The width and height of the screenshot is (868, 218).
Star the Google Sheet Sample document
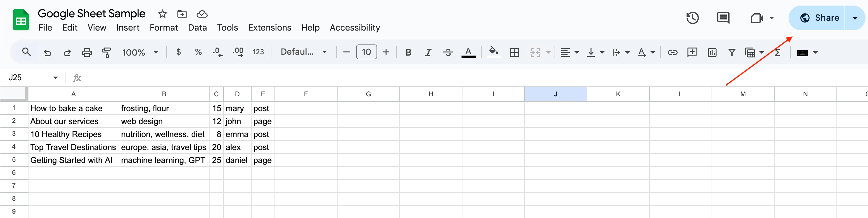pos(162,14)
